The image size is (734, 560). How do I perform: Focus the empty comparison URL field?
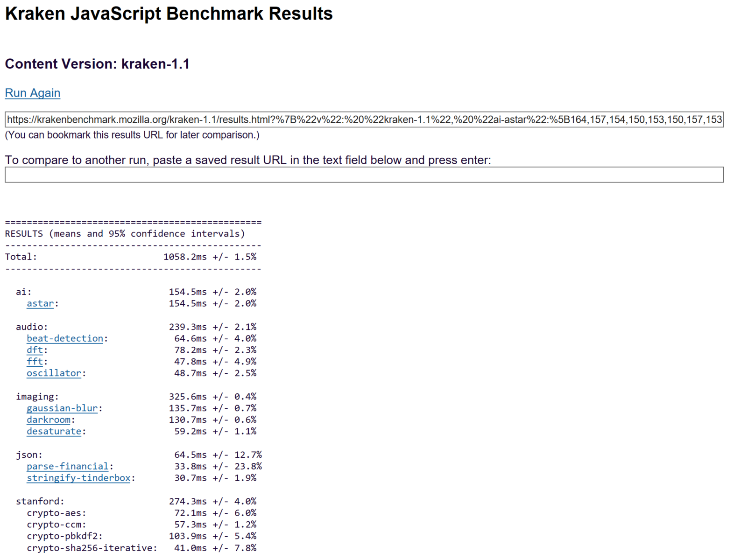pos(364,175)
